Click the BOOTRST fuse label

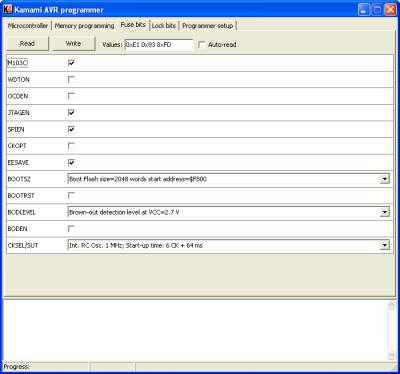(x=21, y=196)
